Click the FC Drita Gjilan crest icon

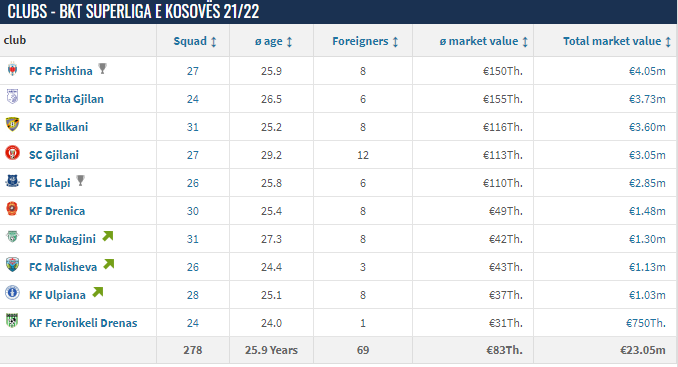tap(13, 96)
